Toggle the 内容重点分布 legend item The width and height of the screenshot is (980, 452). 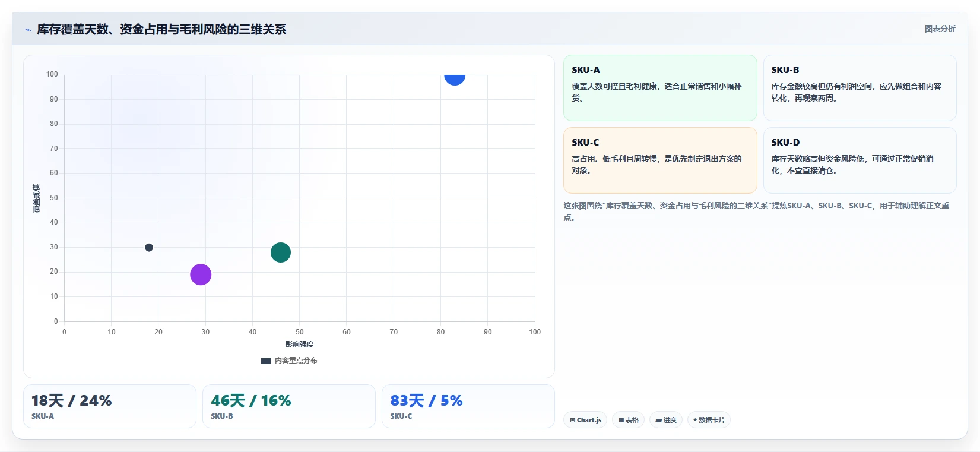pyautogui.click(x=289, y=361)
